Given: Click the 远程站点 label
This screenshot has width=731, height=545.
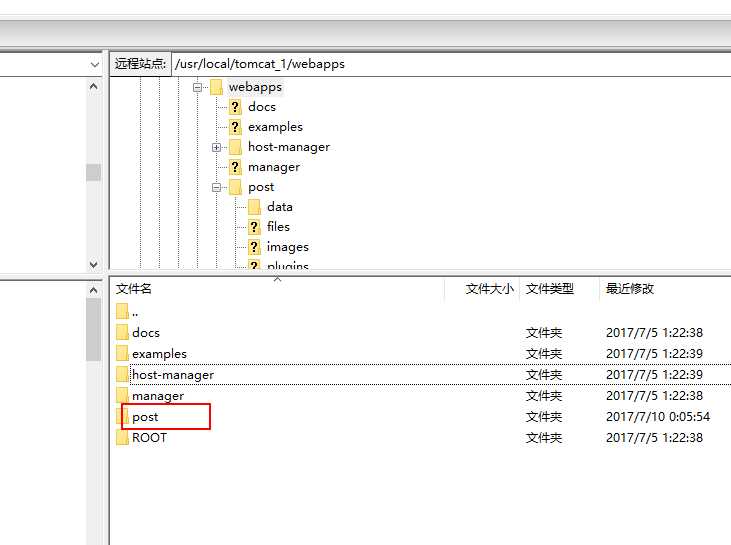Looking at the screenshot, I should pos(140,64).
